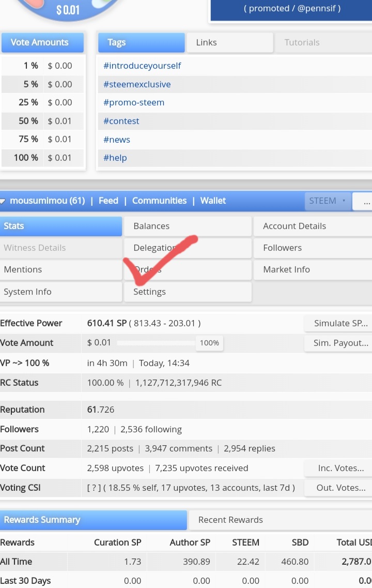
Task: Open the Settings tab
Action: [188, 292]
